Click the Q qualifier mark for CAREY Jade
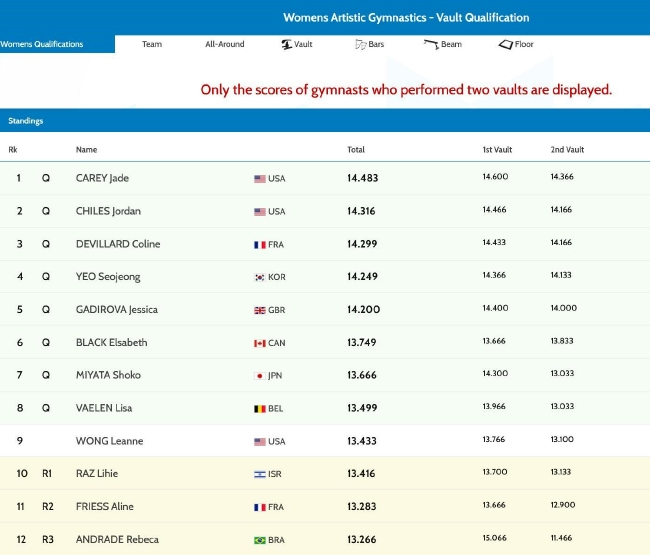Viewport: 650px width, 555px height. (46, 178)
